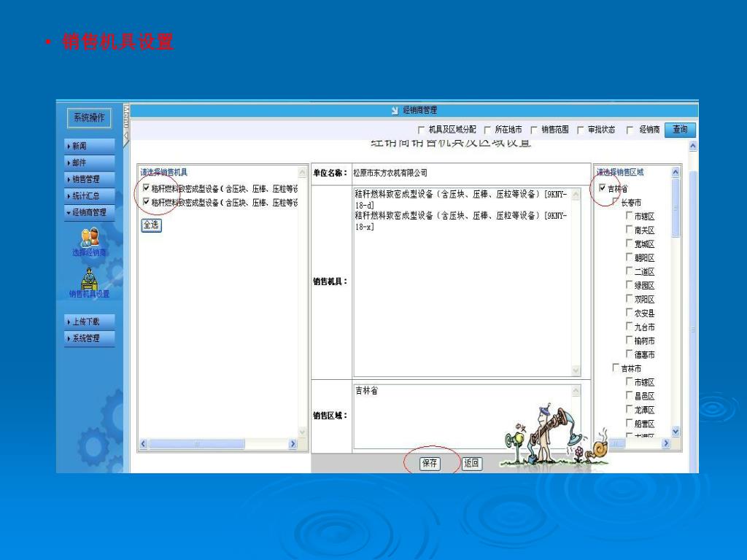Screen dimensions: 747x560
Task: Click main page scroll-up arrow below 查询
Action: [x=693, y=146]
